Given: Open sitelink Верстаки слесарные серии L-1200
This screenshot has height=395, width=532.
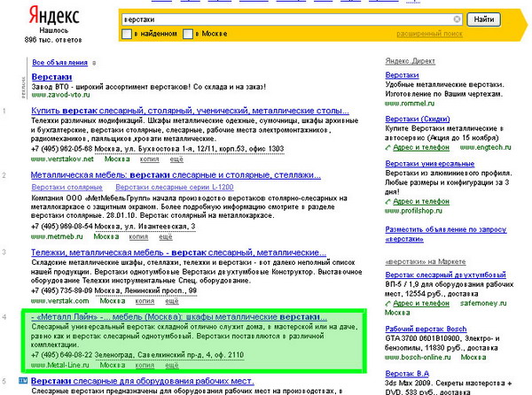Looking at the screenshot, I should click(x=175, y=187).
